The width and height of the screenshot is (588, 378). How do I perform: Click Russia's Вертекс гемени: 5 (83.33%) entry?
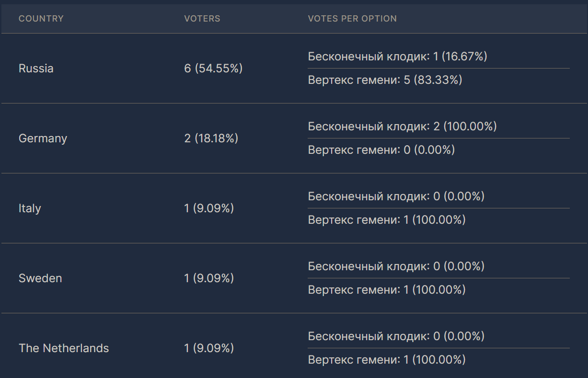tap(385, 80)
